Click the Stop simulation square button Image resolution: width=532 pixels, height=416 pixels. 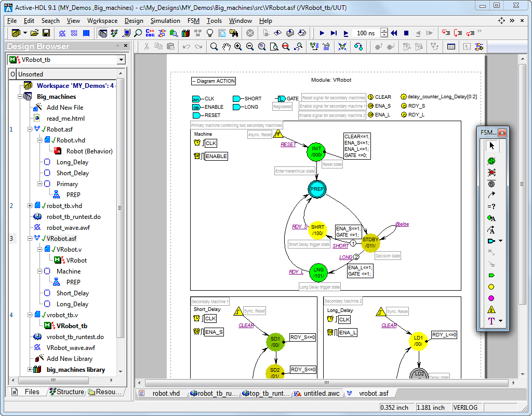point(406,33)
